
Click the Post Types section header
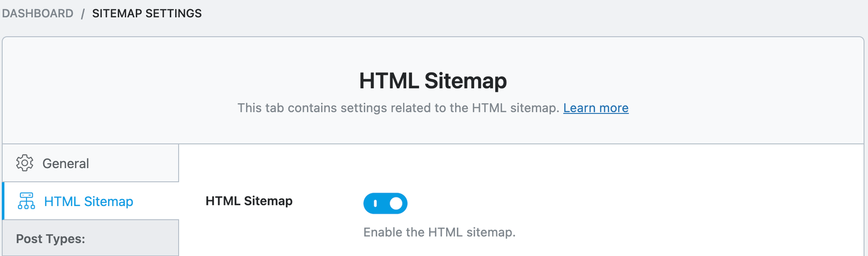pos(50,239)
